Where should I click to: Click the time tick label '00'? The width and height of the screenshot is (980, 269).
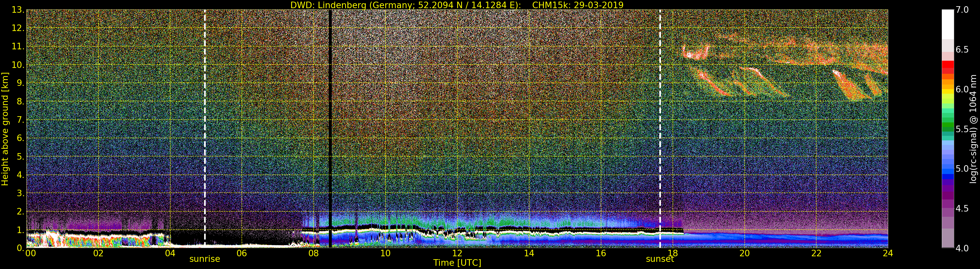[30, 253]
